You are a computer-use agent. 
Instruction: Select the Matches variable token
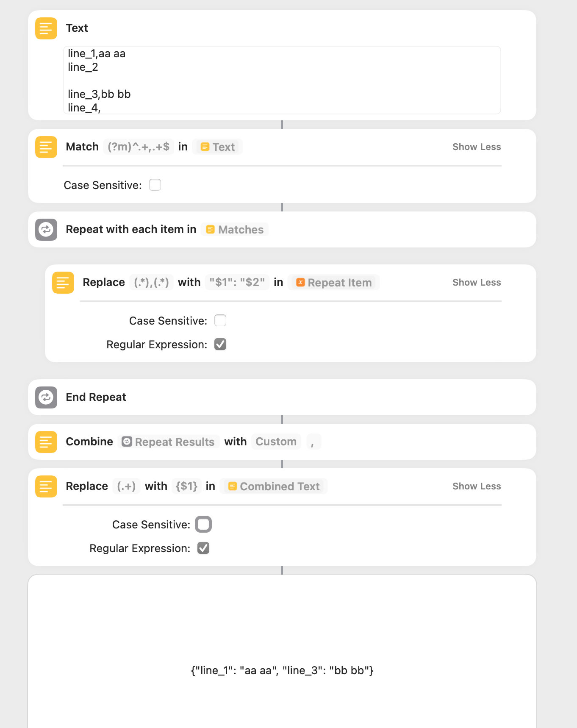(235, 230)
